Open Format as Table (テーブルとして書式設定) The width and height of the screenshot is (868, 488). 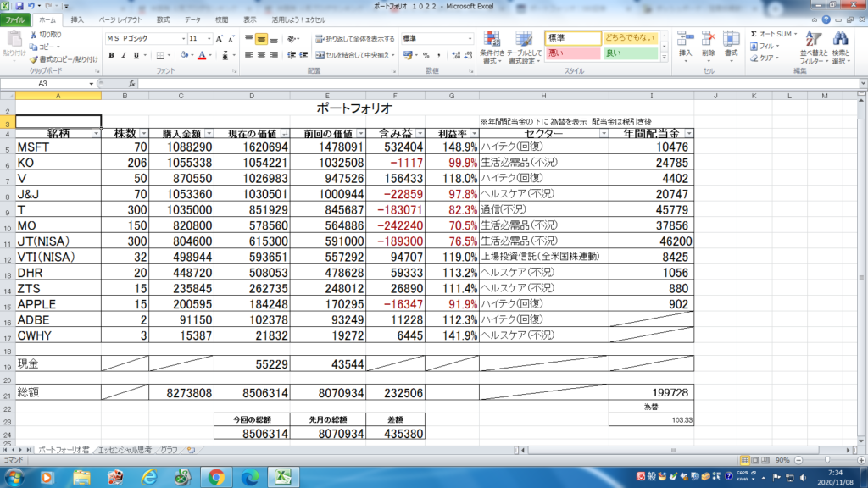tap(524, 47)
